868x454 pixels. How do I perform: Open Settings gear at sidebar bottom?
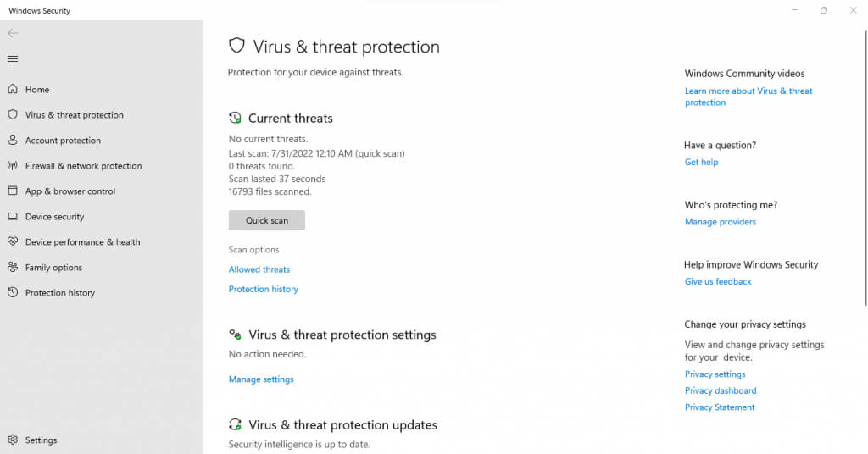[x=13, y=440]
